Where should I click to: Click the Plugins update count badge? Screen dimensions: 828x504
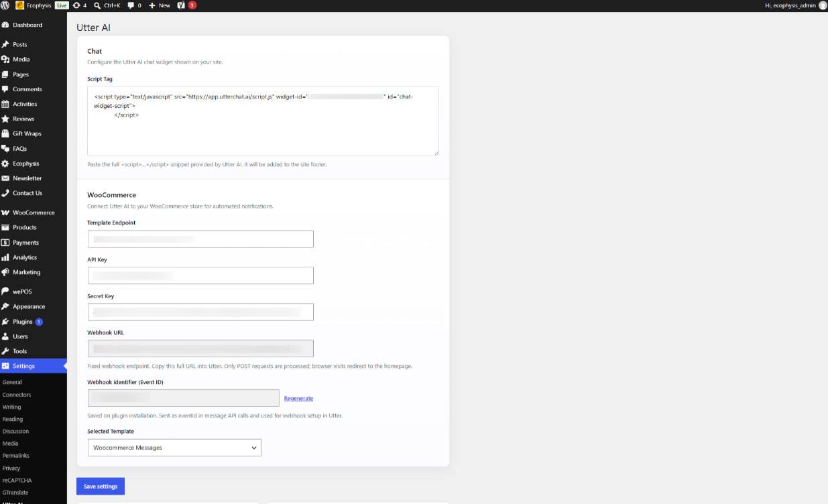click(x=39, y=322)
